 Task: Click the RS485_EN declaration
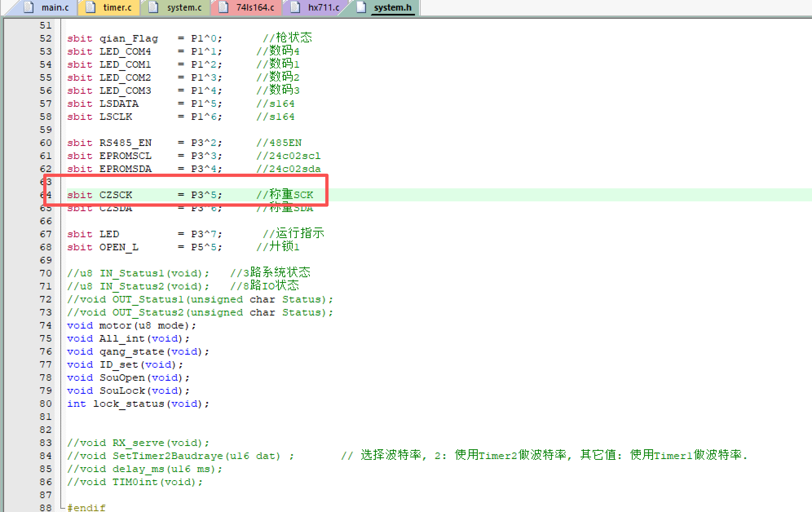click(125, 143)
